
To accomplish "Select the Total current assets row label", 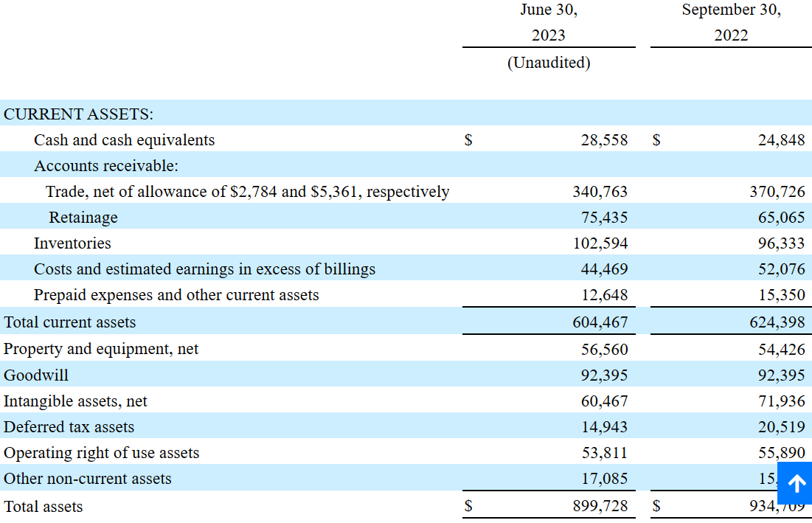I will 70,322.
